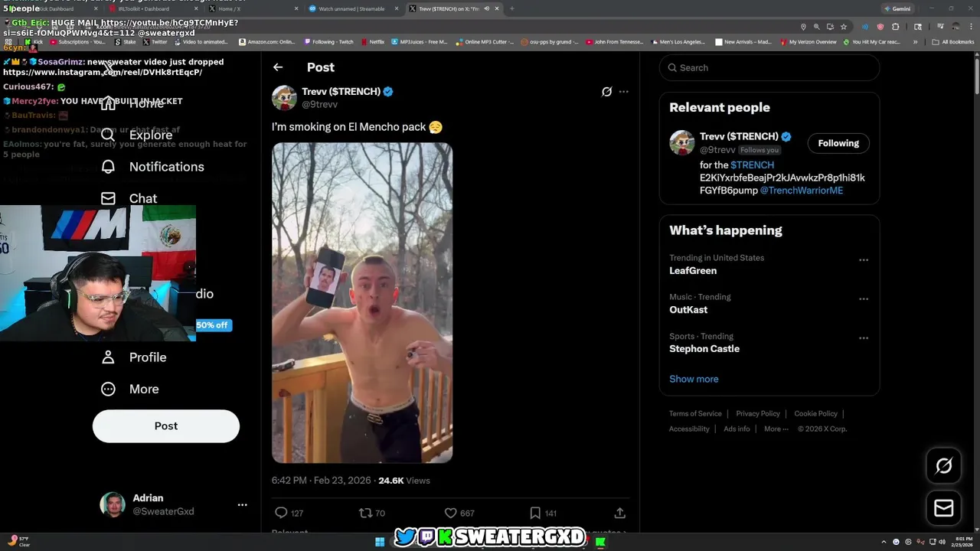Click the reply comment icon showing 127
980x551 pixels.
[281, 513]
